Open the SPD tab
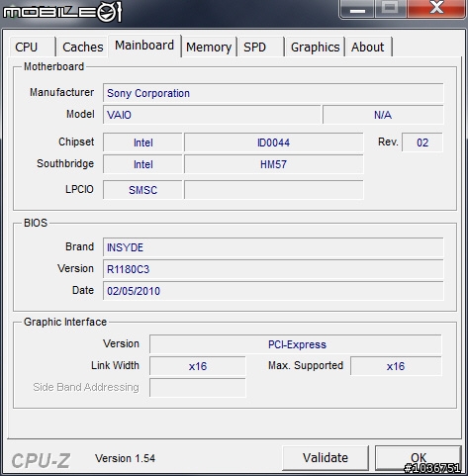Viewport: 468px width, 476px height. (x=260, y=47)
